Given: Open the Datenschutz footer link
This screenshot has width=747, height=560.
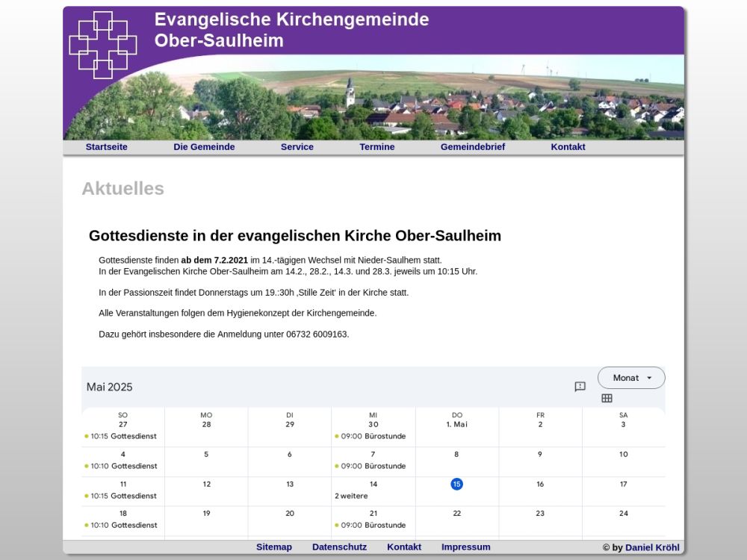Looking at the screenshot, I should tap(339, 547).
